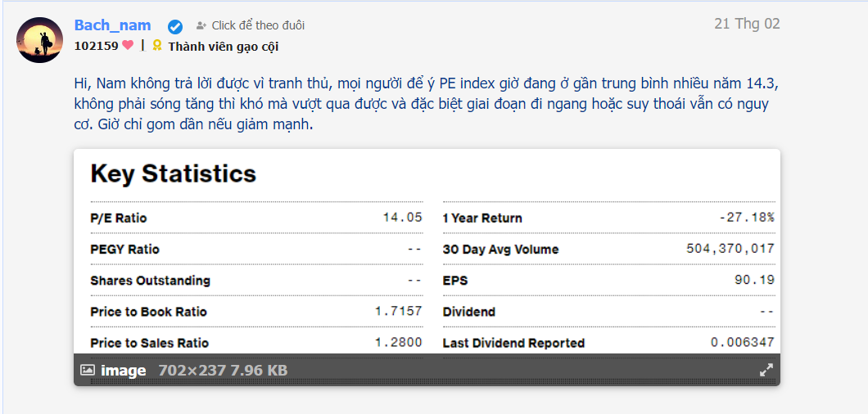Click the "Thành viên gạo cội" title
The width and height of the screenshot is (868, 414).
click(x=223, y=47)
